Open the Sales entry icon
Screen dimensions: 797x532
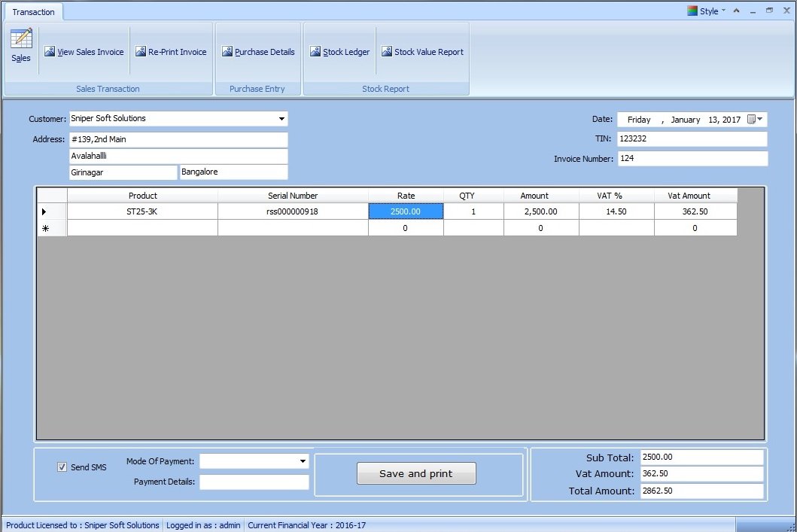[21, 45]
